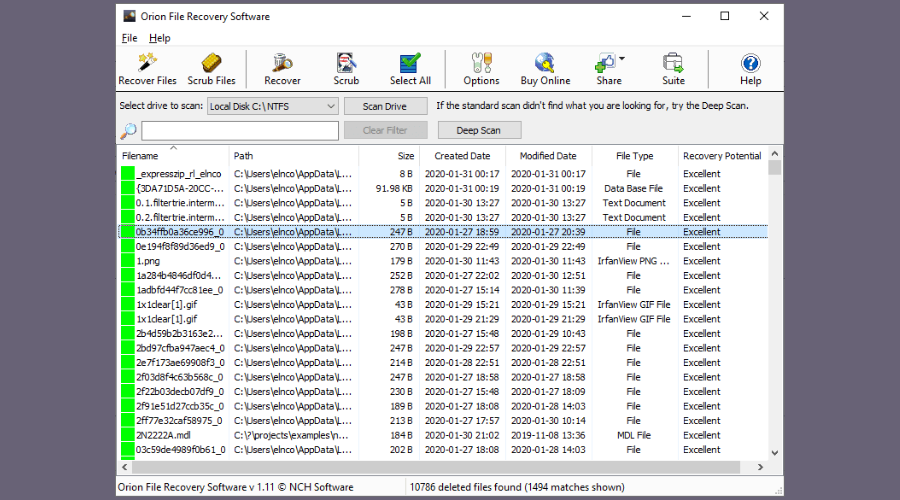Click the horizontal scrollbar right arrow
The image size is (900, 500).
(x=761, y=467)
